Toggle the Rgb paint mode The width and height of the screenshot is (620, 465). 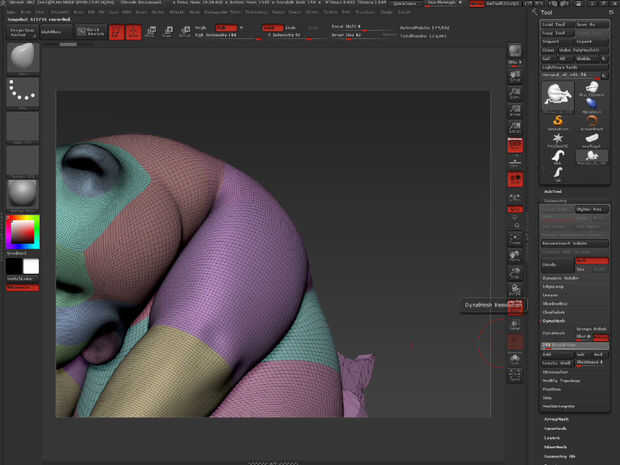pos(226,28)
